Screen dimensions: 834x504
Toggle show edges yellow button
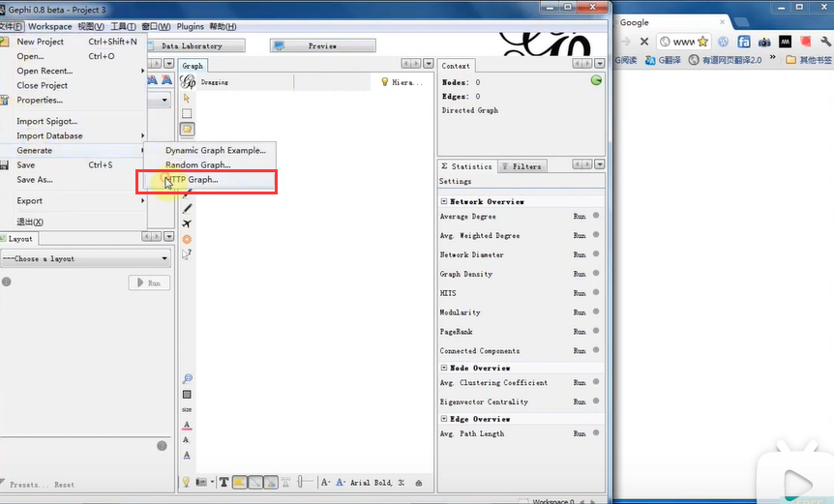239,482
